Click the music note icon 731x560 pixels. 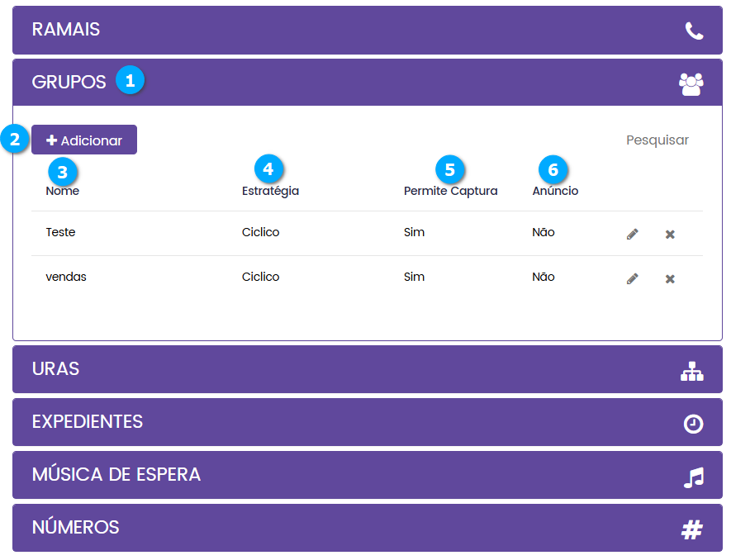coord(693,477)
